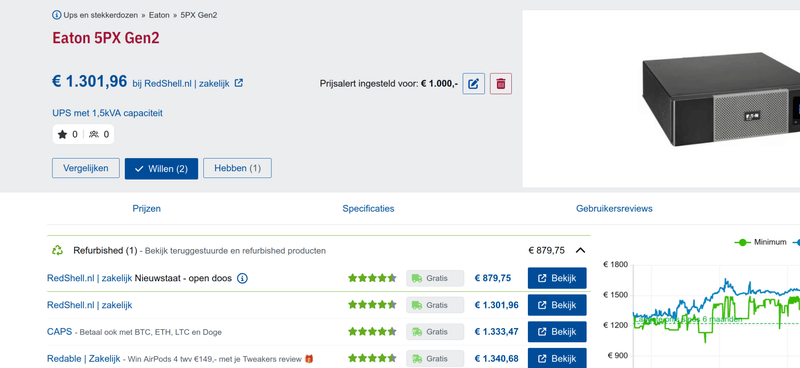Open RedShell.nl | zakelijk link in € 1.301,96 row

[90, 305]
